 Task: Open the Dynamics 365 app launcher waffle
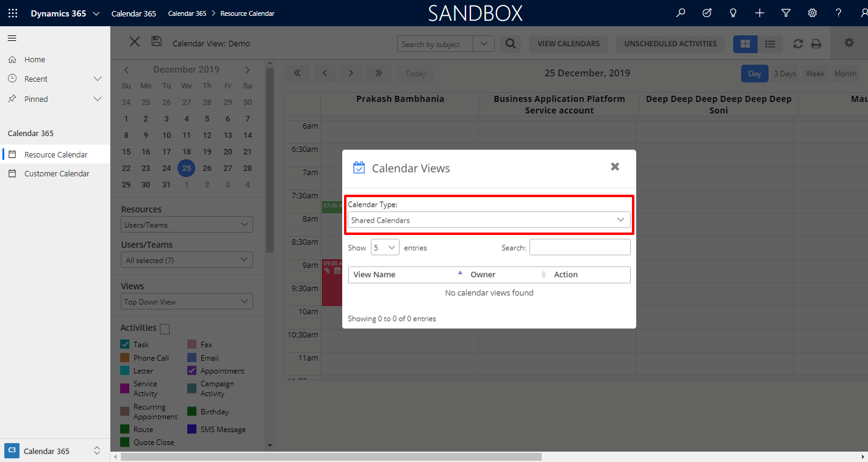point(12,12)
